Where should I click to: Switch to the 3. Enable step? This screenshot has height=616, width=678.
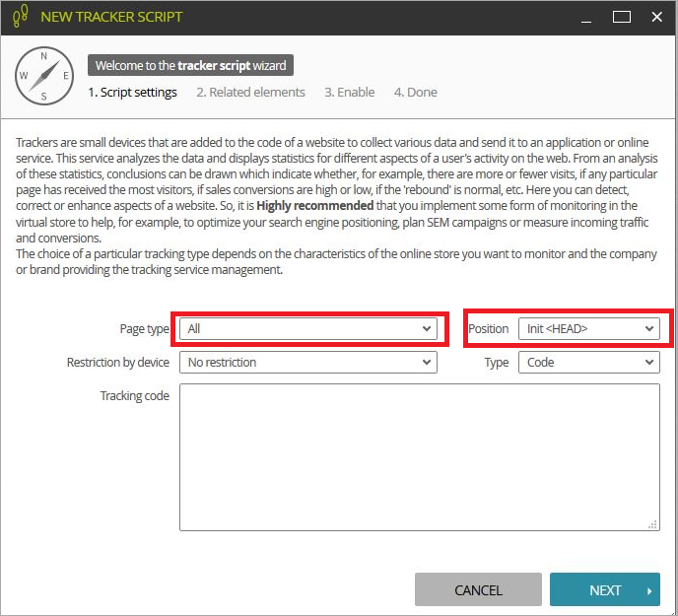pos(350,93)
